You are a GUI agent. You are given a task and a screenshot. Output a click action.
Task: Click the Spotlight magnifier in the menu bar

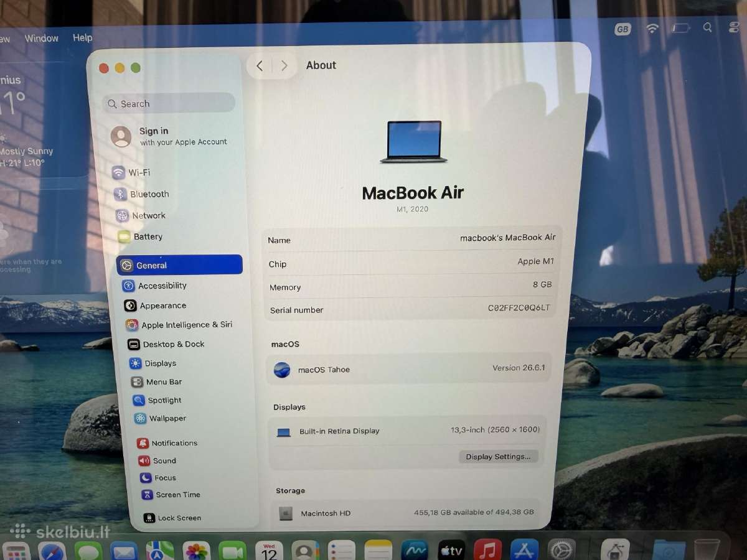click(x=708, y=27)
